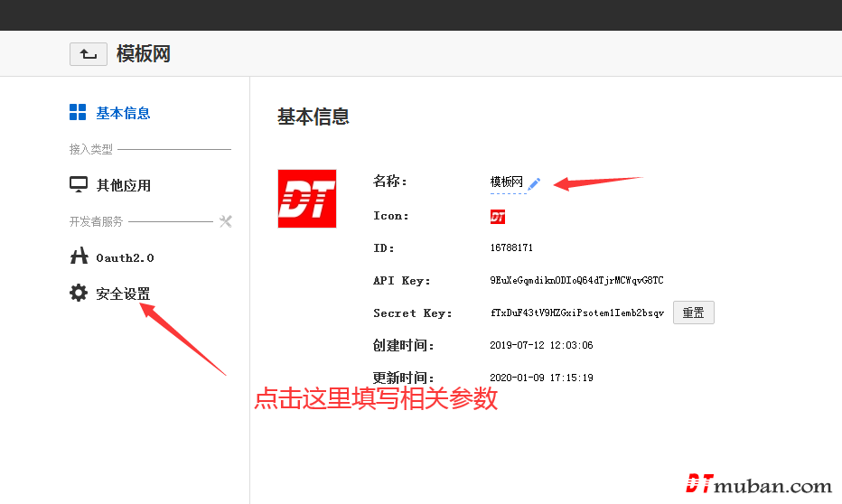
Task: Click the wrench tools icon beside 开发者服务
Action: (x=226, y=221)
